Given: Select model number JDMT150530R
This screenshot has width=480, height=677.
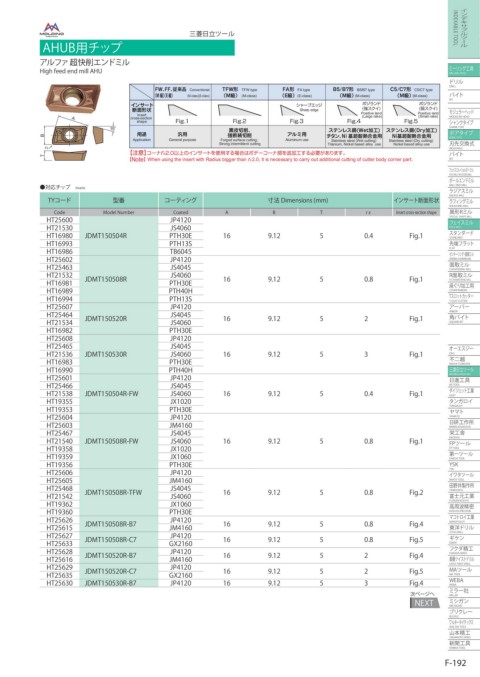Looking at the screenshot, I should point(106,354).
